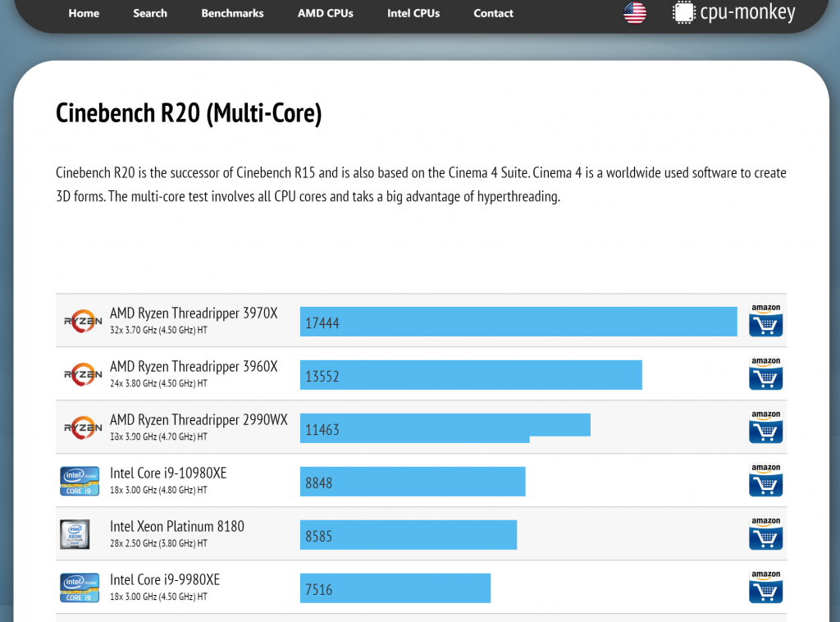Click the 13552 score bar
This screenshot has height=622, width=840.
click(x=471, y=375)
